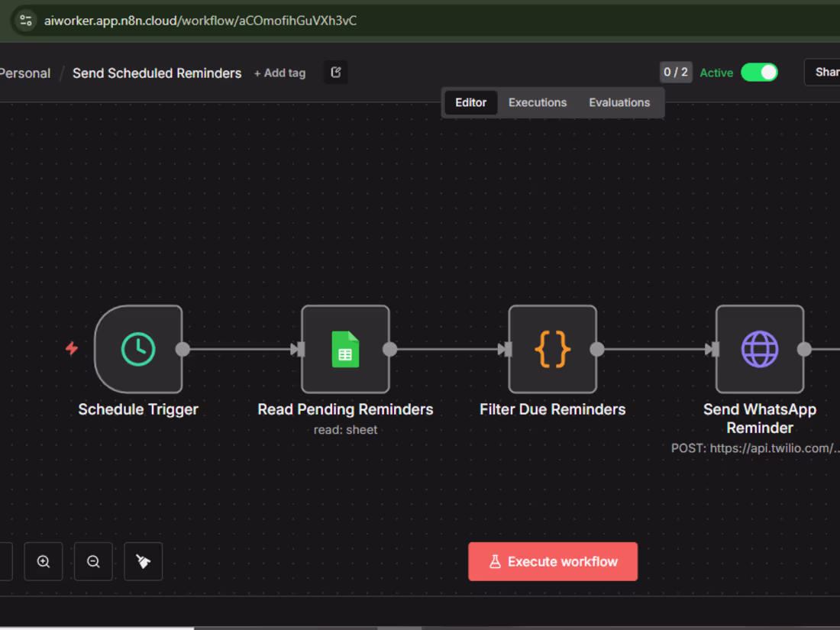Image resolution: width=840 pixels, height=630 pixels.
Task: Select the tidy up canvas wand icon
Action: pos(143,561)
